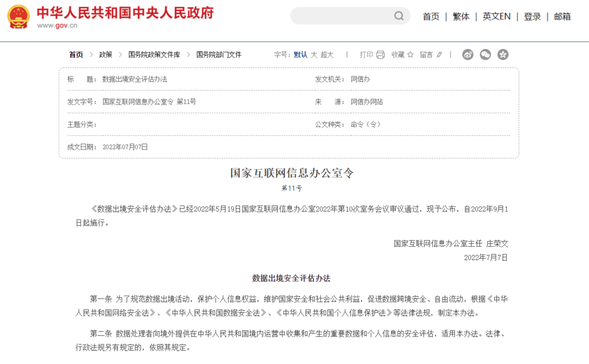This screenshot has width=589, height=364.
Task: Click the search magnifier icon
Action: tap(399, 16)
